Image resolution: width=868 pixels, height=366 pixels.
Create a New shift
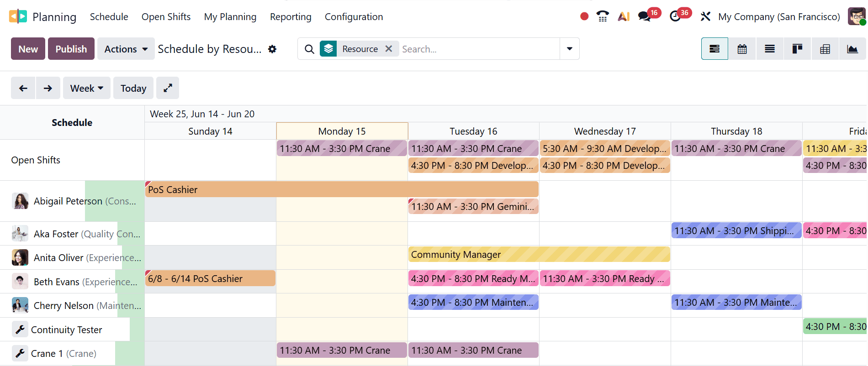pyautogui.click(x=28, y=49)
